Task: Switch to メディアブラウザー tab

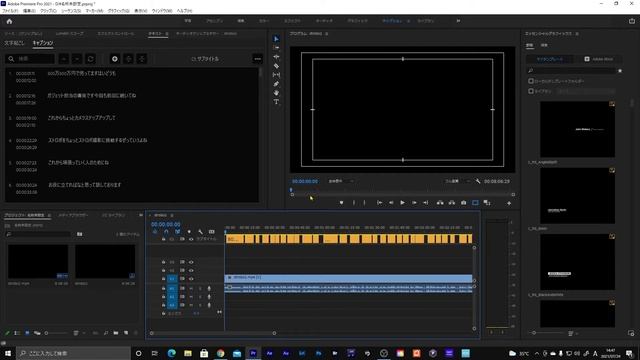Action: [73, 215]
